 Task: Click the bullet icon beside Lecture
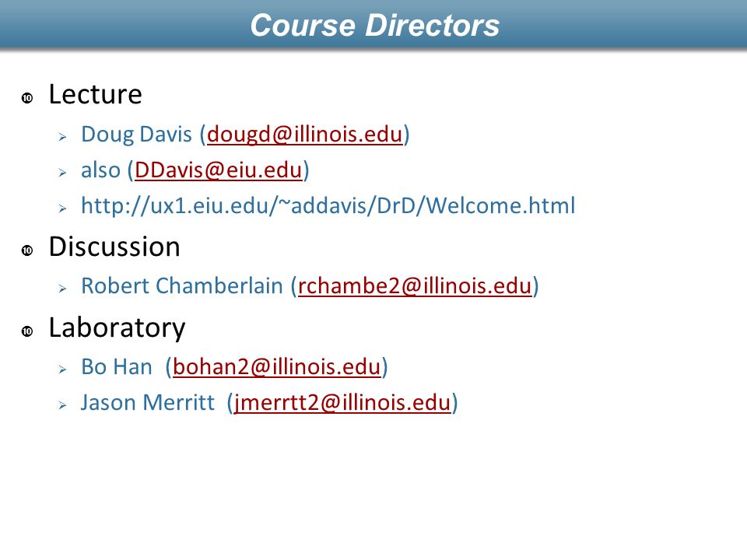pos(27,98)
